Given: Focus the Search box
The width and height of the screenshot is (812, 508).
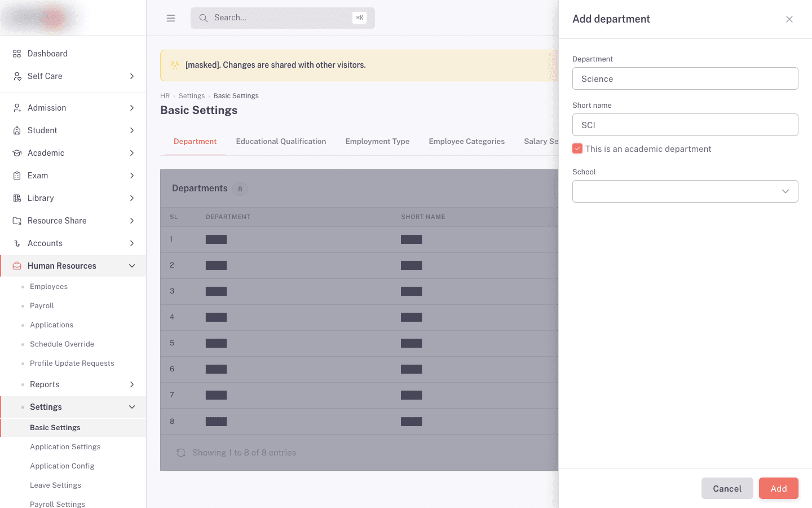Looking at the screenshot, I should (x=283, y=18).
